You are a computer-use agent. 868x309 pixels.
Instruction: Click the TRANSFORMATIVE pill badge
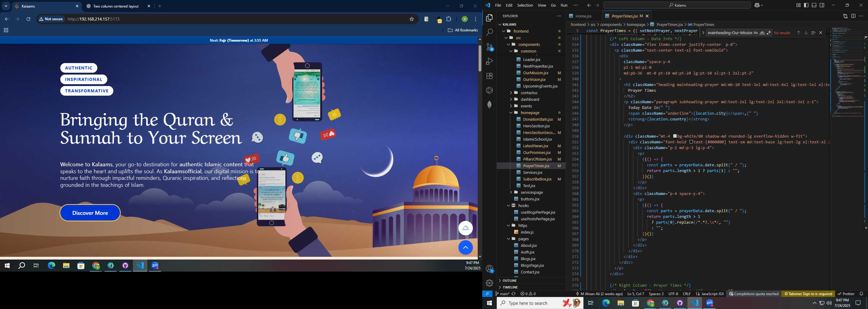(86, 91)
